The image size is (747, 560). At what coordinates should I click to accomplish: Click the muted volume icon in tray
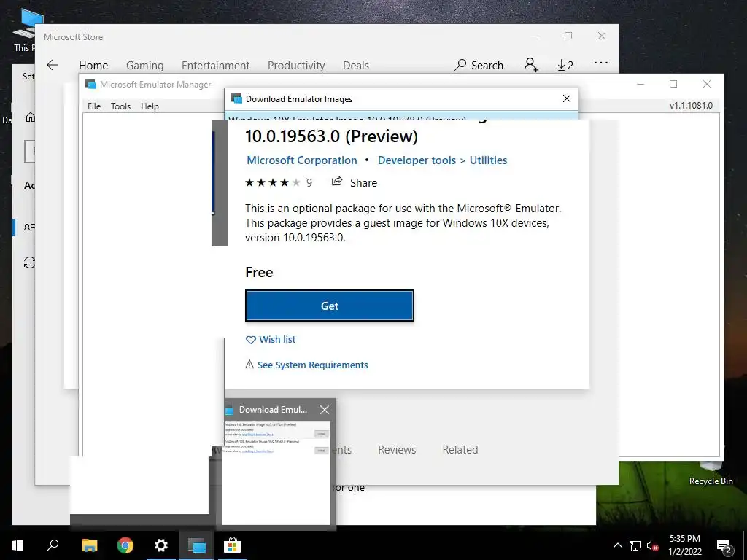click(x=652, y=545)
